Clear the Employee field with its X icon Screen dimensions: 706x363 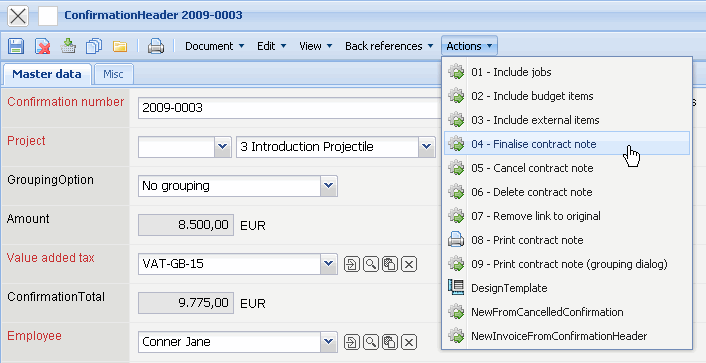[409, 342]
